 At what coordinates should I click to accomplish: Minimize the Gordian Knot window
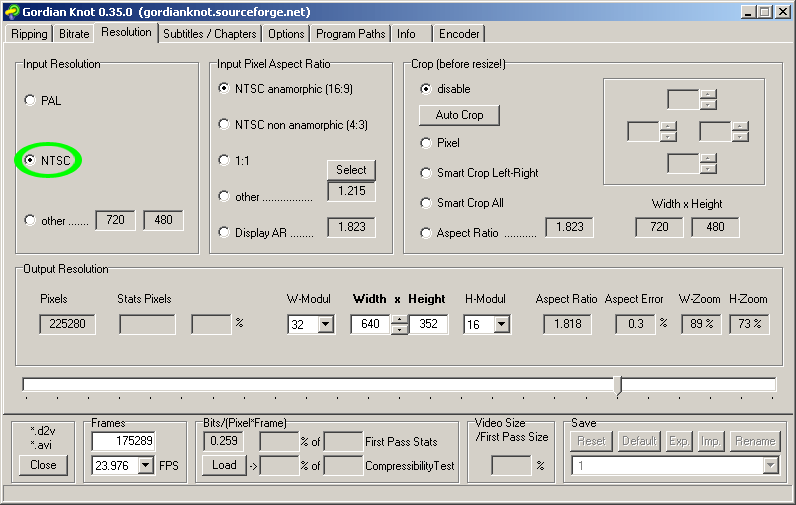pos(747,12)
